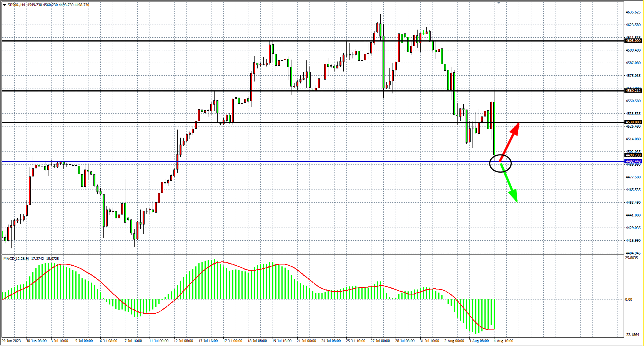Open the dropdown arrow beside SP500-,H4
The image size is (644, 346).
4,5
